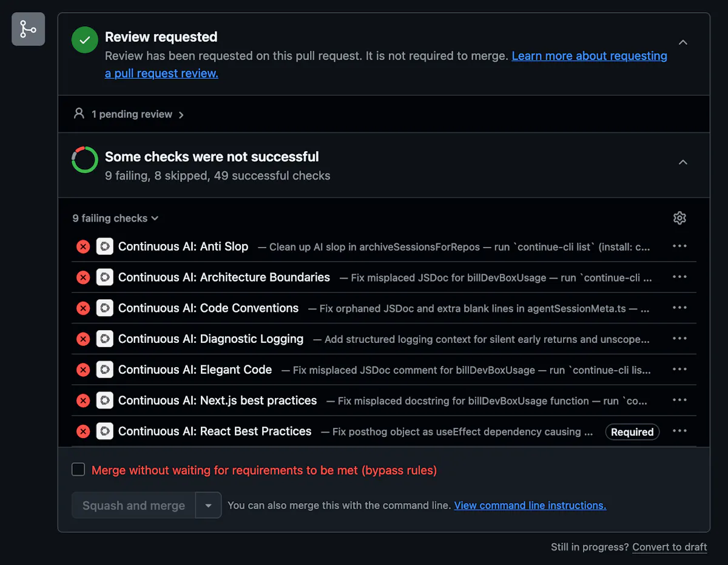Open the more options menu for Code Conventions

679,308
